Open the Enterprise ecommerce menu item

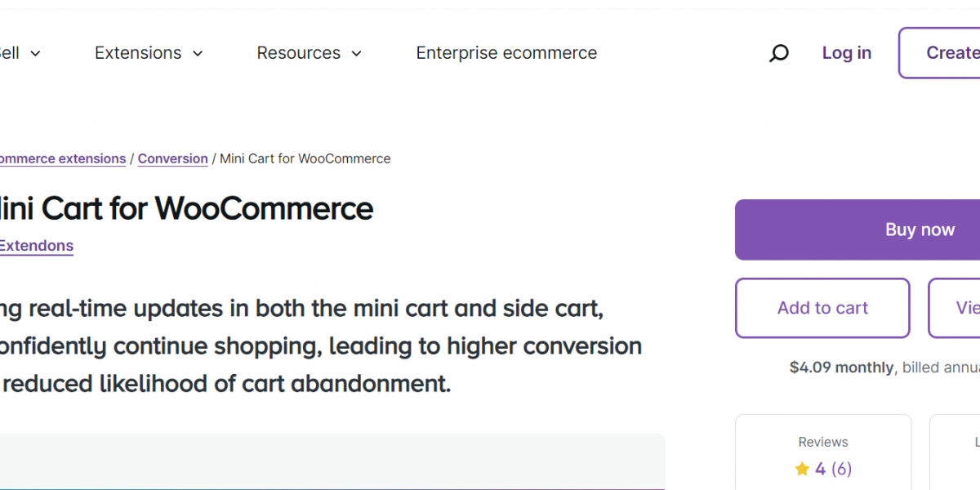[x=506, y=53]
